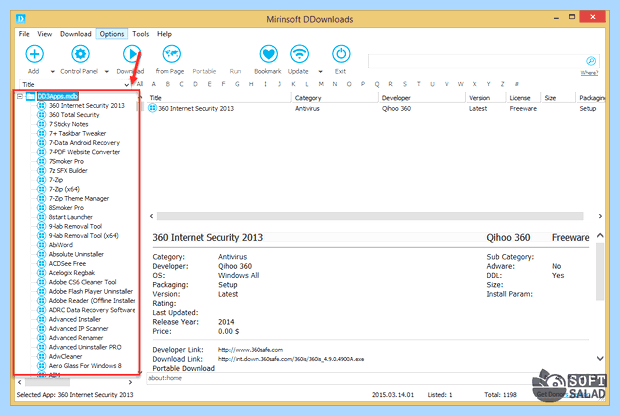The width and height of the screenshot is (620, 416).
Task: Click the DDownloads title bar app icon
Action: (x=21, y=19)
